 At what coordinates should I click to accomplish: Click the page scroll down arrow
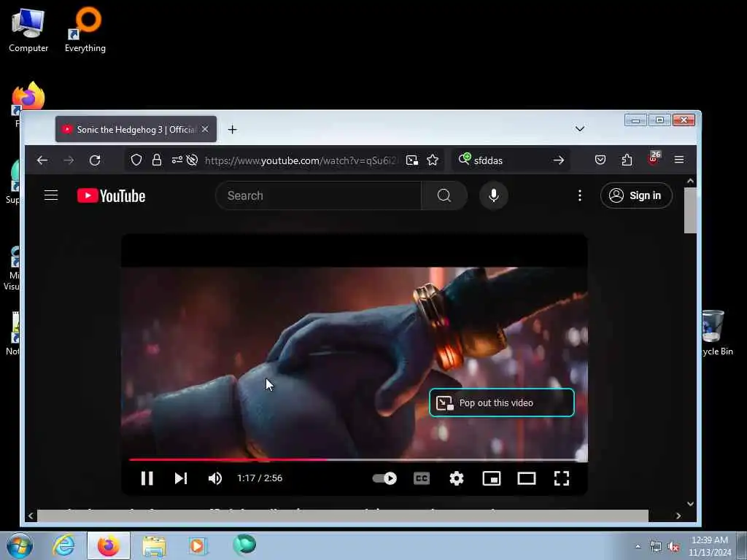pyautogui.click(x=690, y=504)
